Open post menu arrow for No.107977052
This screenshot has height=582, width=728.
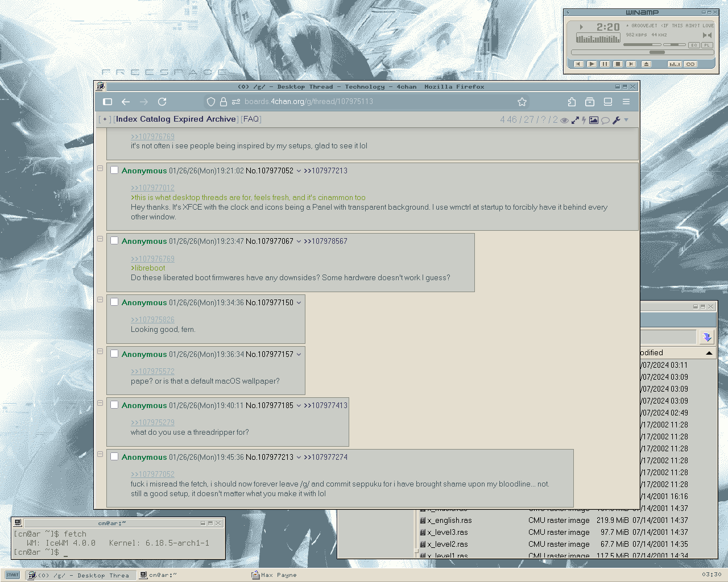click(x=299, y=171)
